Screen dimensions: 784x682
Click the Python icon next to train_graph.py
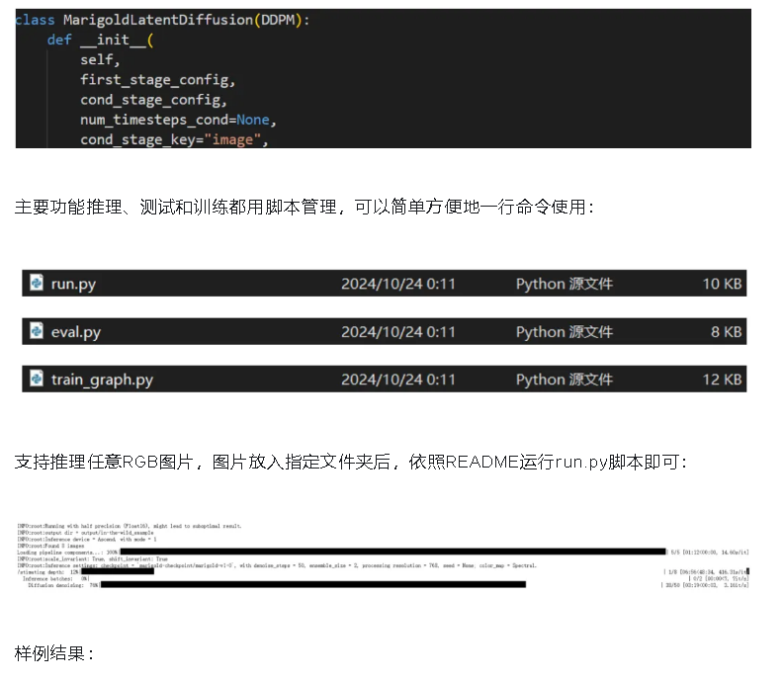37,380
